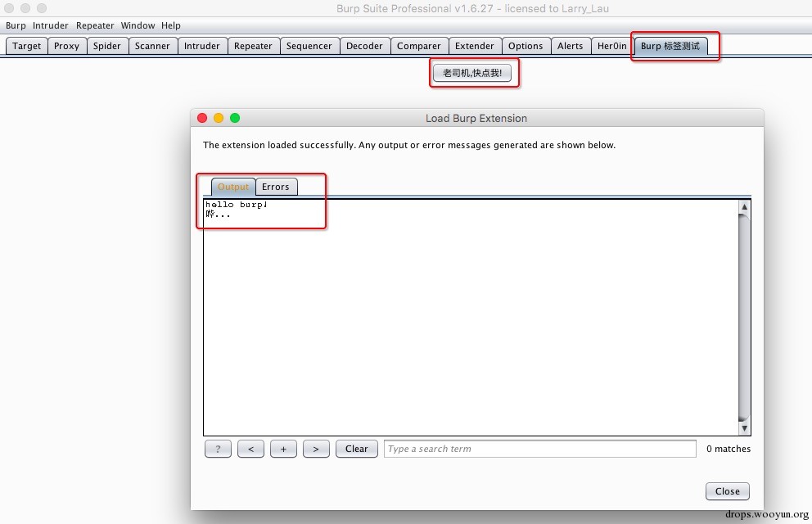Open the Intruder menu in menu bar
812x524 pixels.
pyautogui.click(x=50, y=25)
